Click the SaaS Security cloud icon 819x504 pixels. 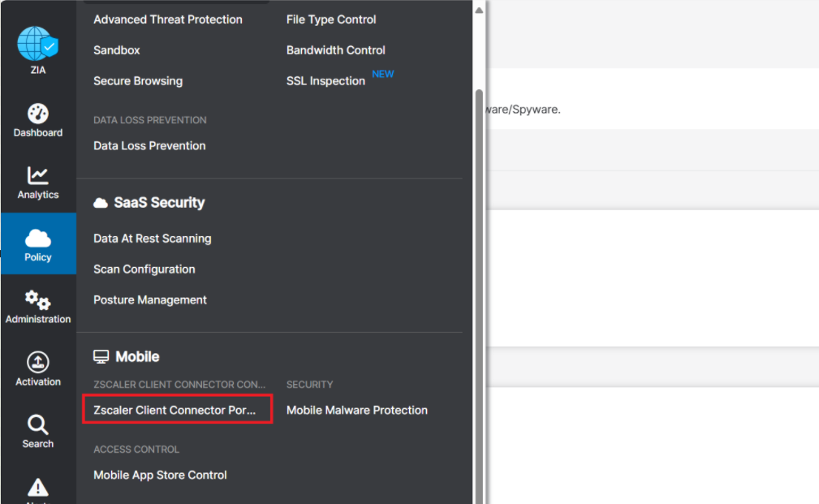pos(101,202)
